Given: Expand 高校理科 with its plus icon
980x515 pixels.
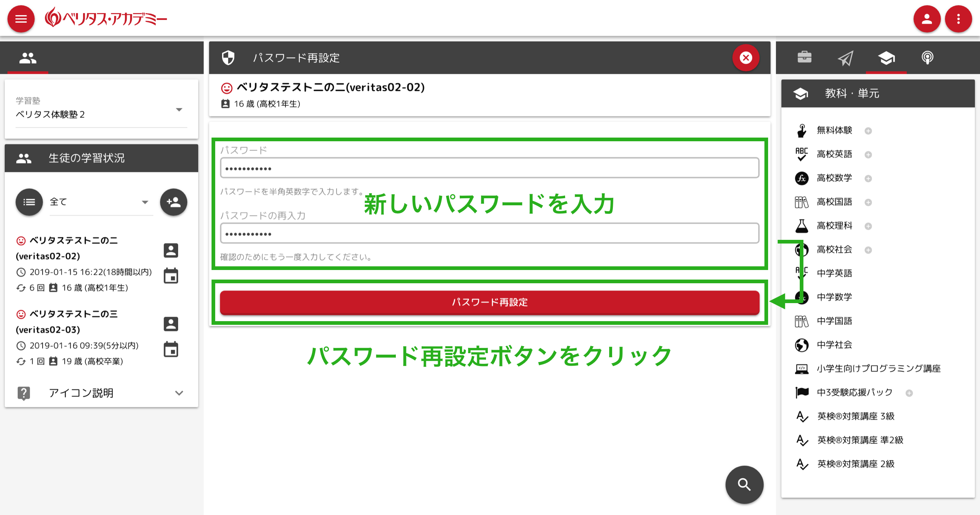Looking at the screenshot, I should pyautogui.click(x=868, y=226).
